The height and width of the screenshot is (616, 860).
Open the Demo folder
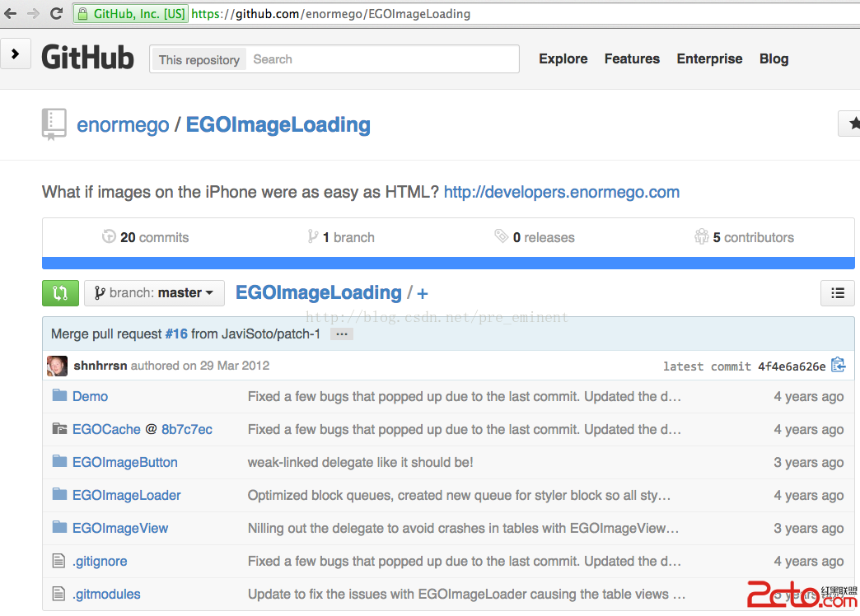coord(90,396)
